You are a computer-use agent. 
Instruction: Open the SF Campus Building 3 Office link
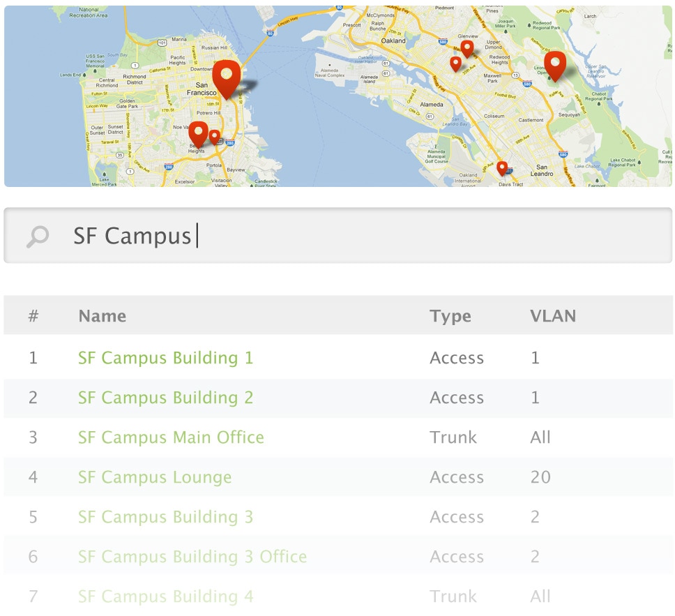click(192, 557)
